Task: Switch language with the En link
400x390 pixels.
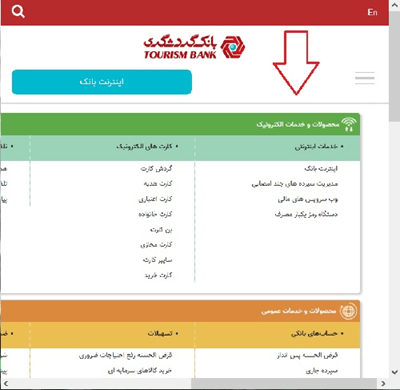Action: click(372, 12)
